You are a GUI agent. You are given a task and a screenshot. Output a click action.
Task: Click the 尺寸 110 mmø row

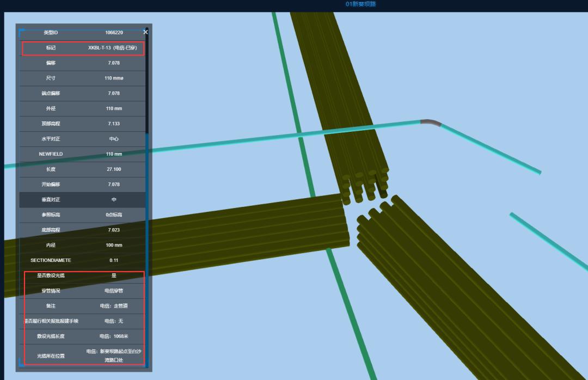(83, 78)
